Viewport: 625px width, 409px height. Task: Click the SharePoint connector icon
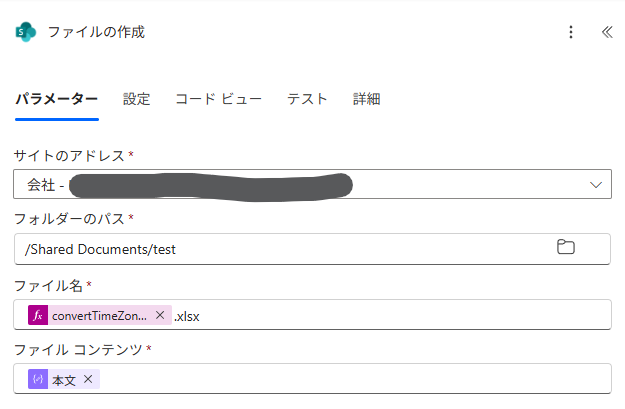point(25,32)
